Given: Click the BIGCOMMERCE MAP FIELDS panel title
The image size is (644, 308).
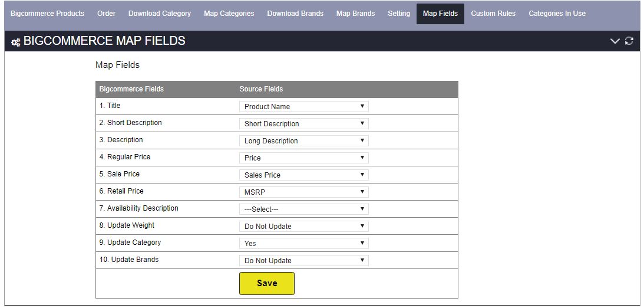Looking at the screenshot, I should pyautogui.click(x=104, y=41).
